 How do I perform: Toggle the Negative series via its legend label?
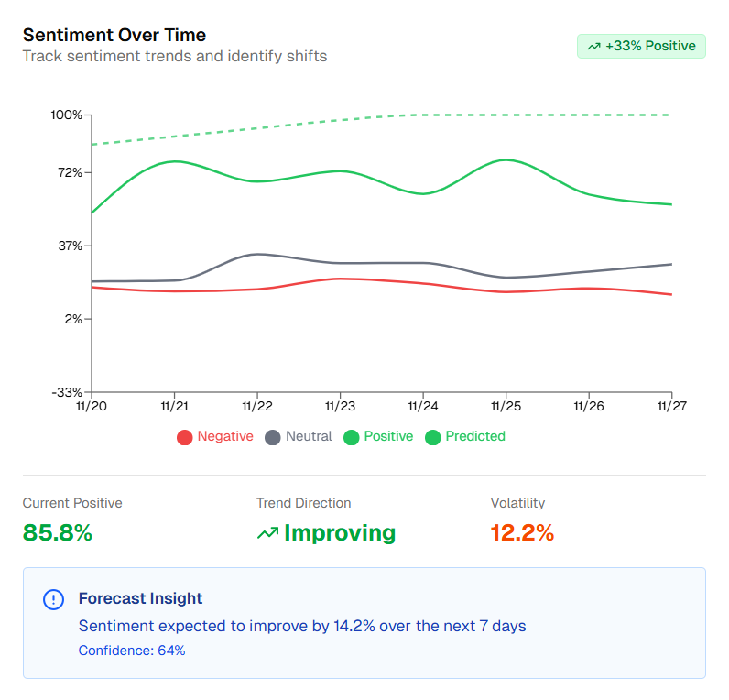pyautogui.click(x=225, y=436)
